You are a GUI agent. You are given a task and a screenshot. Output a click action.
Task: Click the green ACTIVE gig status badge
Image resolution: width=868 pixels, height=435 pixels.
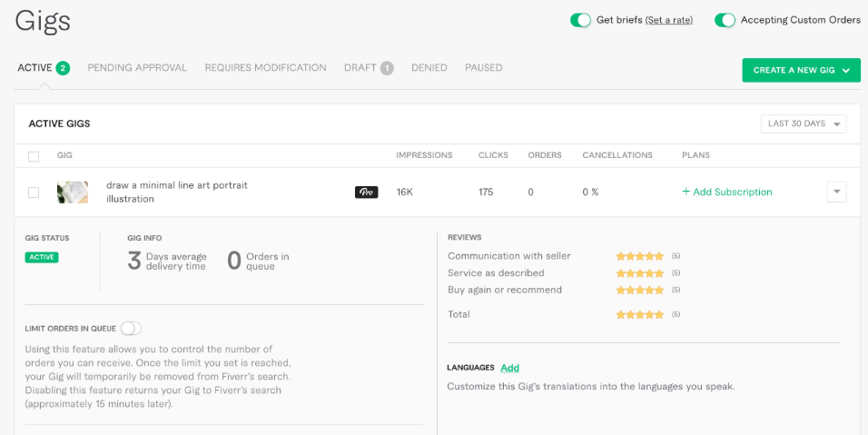(42, 257)
